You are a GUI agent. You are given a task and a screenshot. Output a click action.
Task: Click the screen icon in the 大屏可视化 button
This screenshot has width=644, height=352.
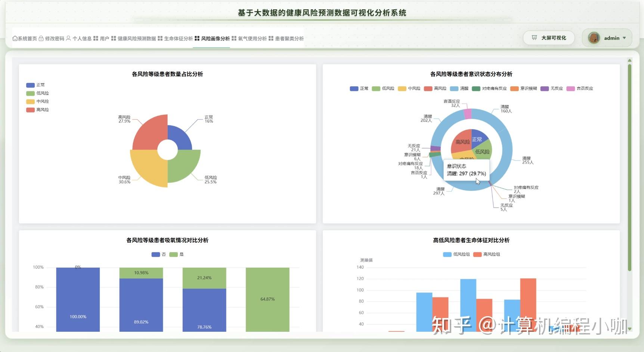click(x=534, y=37)
